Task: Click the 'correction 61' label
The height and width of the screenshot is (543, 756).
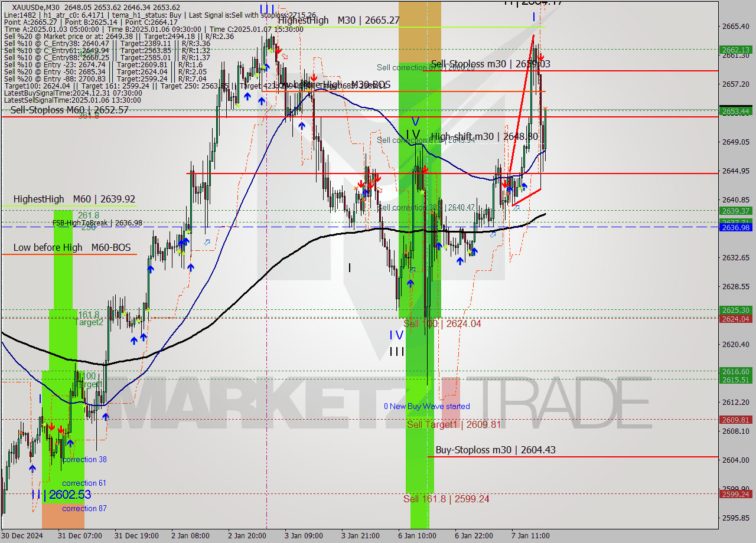Action: [84, 483]
